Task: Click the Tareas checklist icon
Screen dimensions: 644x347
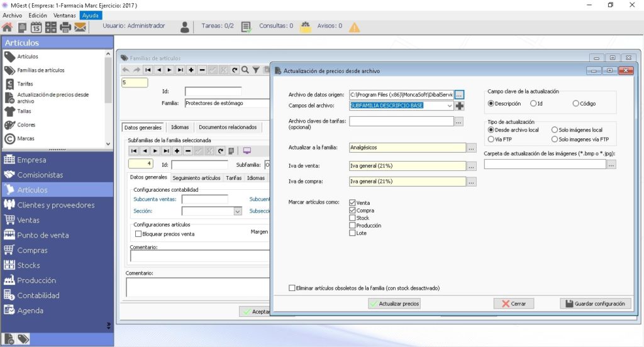Action: pyautogui.click(x=246, y=28)
